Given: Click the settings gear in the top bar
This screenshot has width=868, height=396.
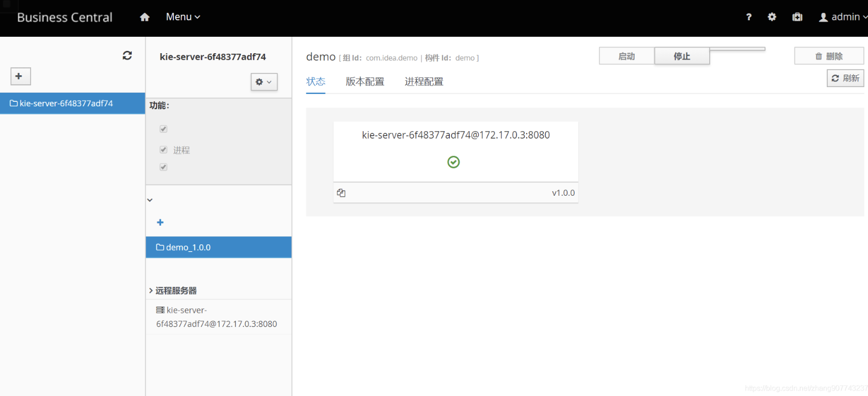Looking at the screenshot, I should click(772, 17).
